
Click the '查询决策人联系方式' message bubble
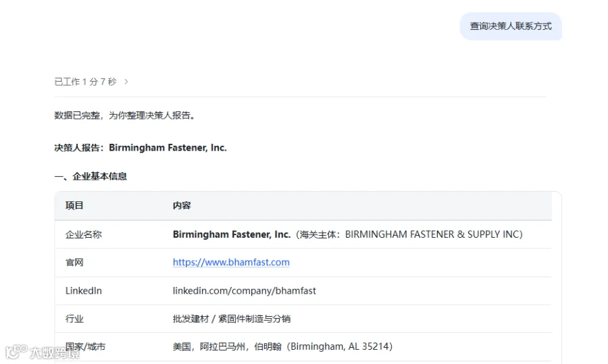(511, 26)
